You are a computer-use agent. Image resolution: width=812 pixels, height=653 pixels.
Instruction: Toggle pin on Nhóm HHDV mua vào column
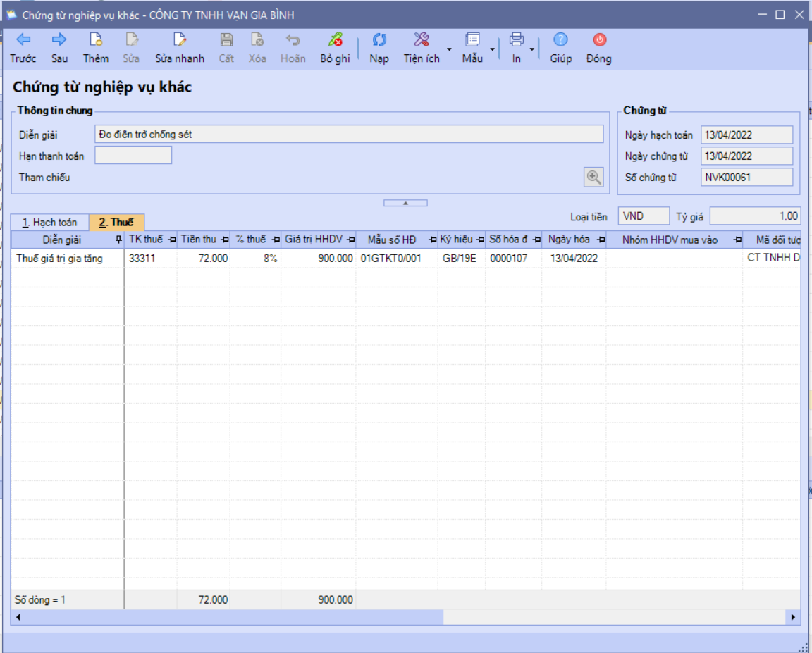point(737,240)
